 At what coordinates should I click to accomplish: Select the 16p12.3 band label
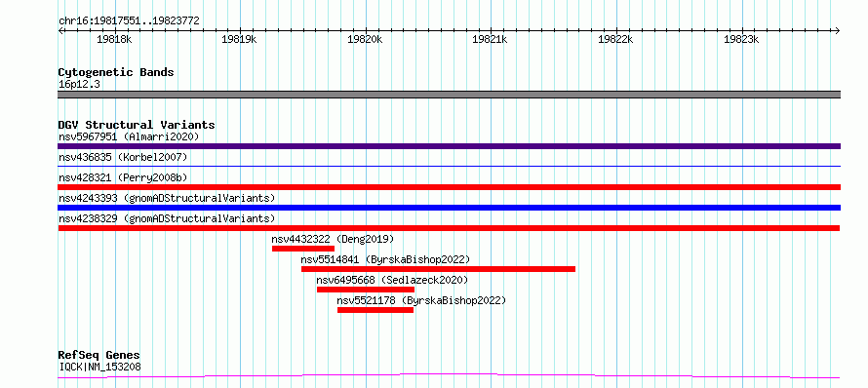point(79,85)
